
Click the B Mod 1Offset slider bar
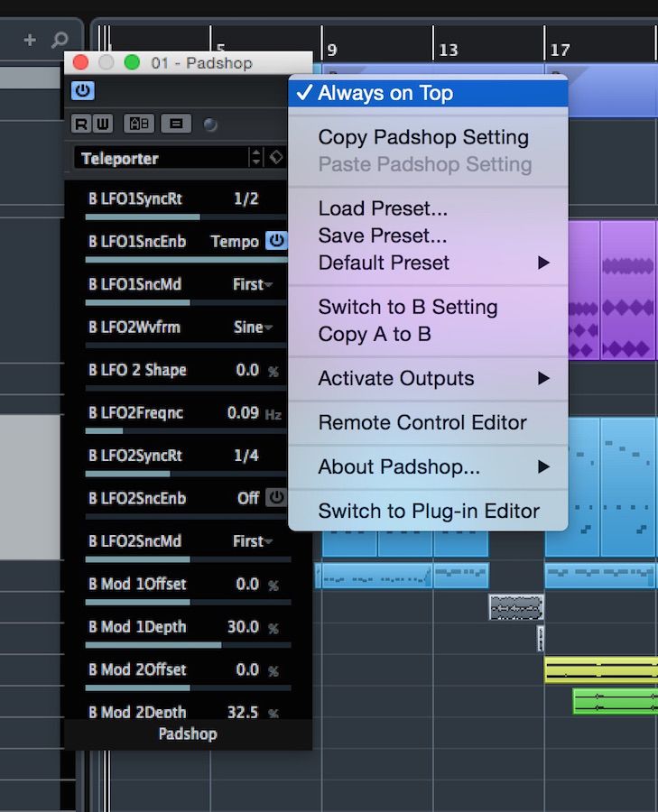(188, 603)
